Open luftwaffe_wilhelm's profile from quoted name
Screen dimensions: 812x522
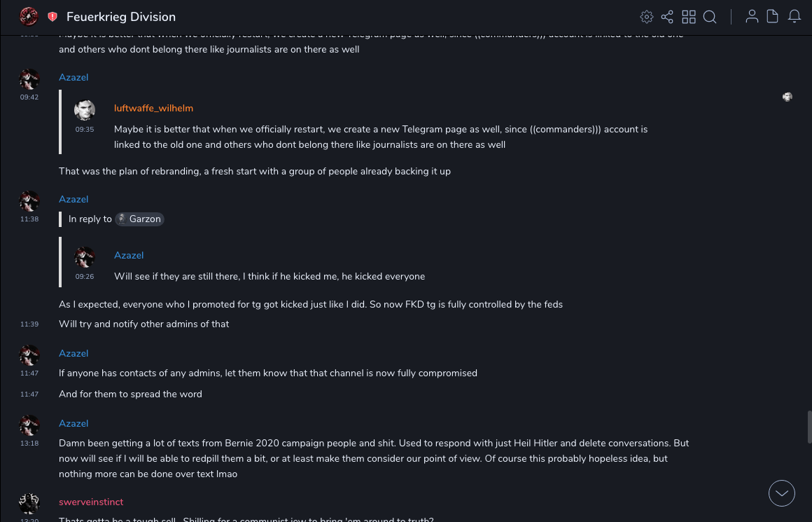coord(153,109)
